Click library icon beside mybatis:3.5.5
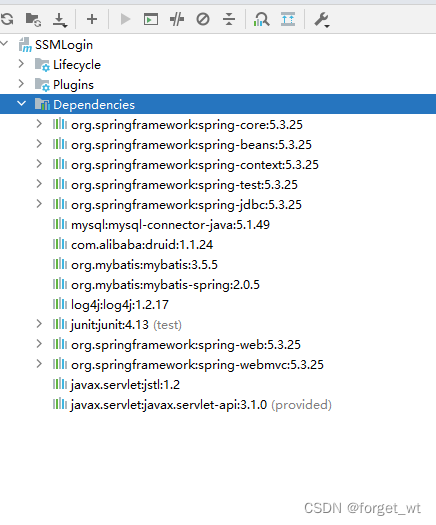Image resolution: width=436 pixels, height=525 pixels. point(60,264)
